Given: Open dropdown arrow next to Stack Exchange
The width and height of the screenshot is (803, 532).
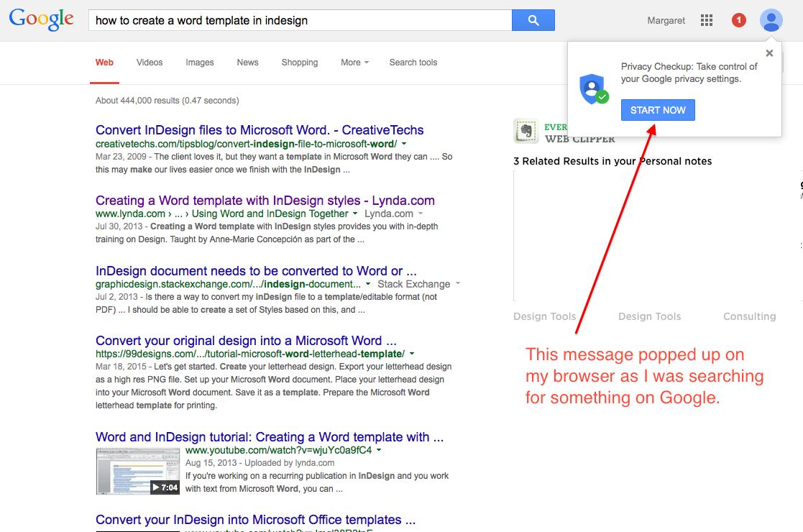Looking at the screenshot, I should click(458, 284).
